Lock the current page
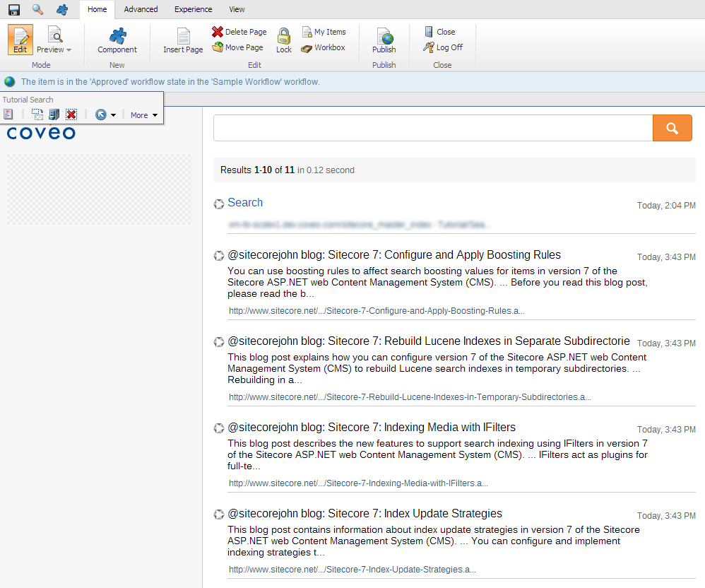 point(283,40)
